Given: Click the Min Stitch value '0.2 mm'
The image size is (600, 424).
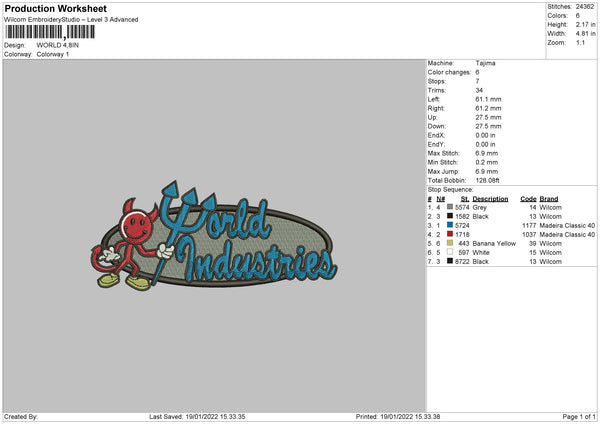Looking at the screenshot, I should 487,162.
